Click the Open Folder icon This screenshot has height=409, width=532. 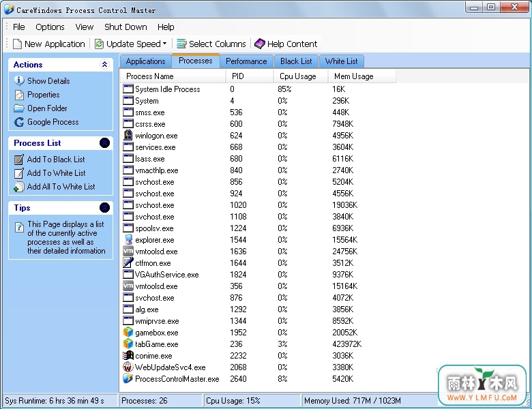coord(19,108)
